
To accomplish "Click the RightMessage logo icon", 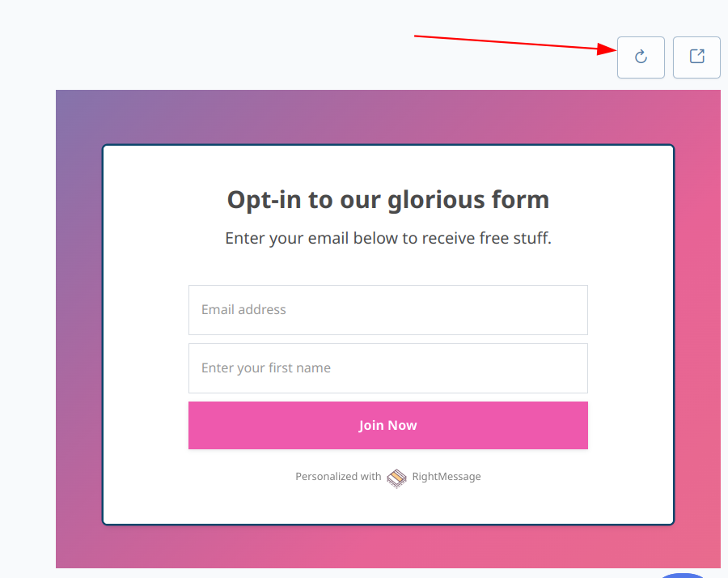I will [x=396, y=478].
